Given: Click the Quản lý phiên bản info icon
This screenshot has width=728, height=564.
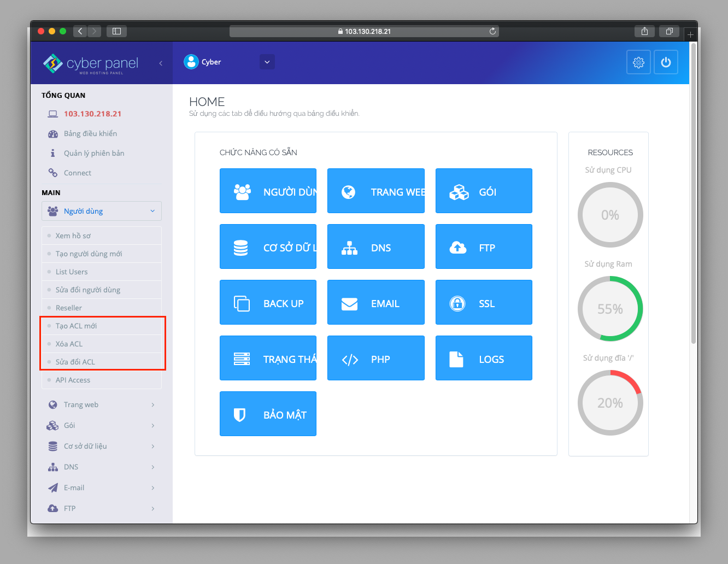Looking at the screenshot, I should click(53, 153).
